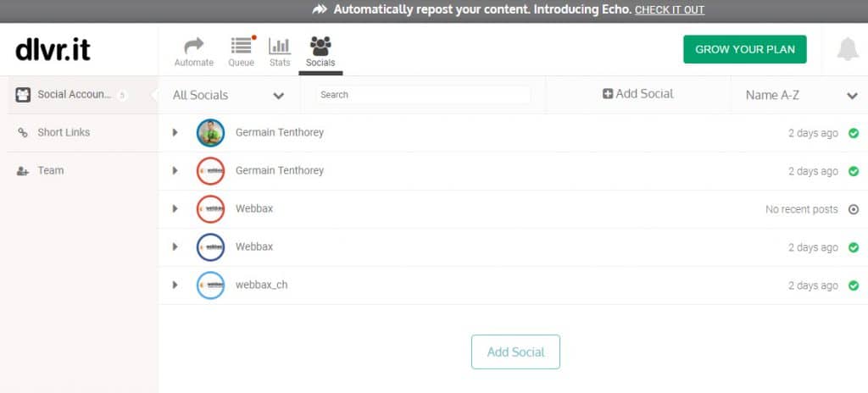Click the dlvr.it logo
Viewport: 868px width, 393px height.
coord(53,50)
